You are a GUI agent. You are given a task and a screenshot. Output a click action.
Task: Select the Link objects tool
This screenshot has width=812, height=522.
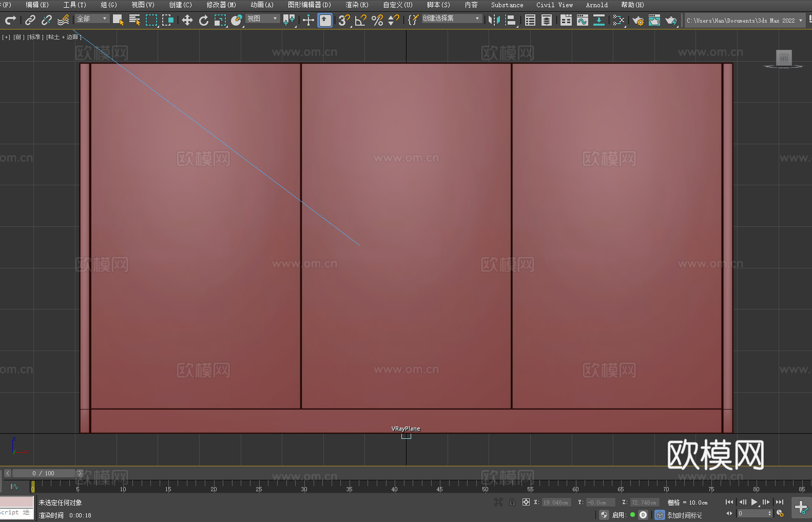tap(30, 20)
